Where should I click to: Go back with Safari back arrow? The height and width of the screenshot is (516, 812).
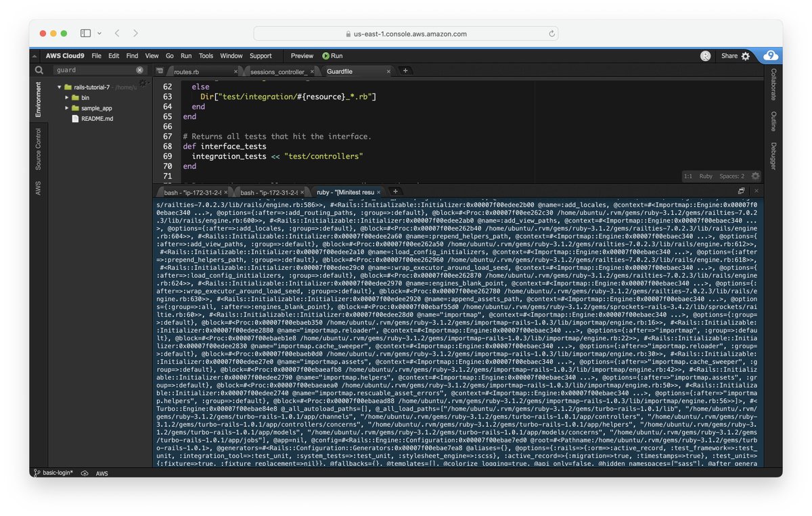(x=117, y=33)
